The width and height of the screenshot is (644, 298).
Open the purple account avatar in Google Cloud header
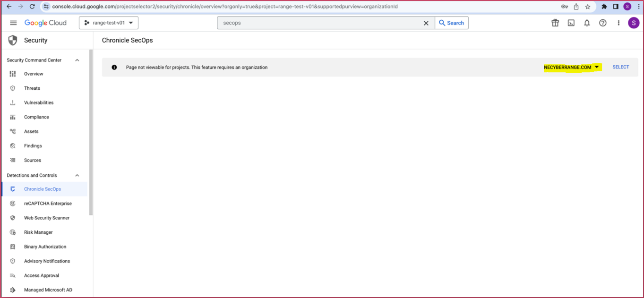[634, 23]
